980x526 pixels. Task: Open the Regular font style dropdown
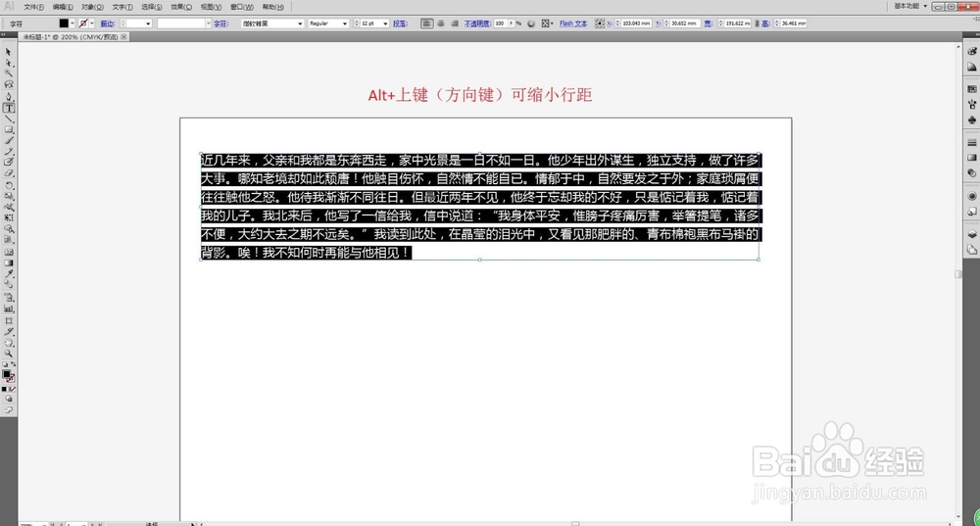344,24
